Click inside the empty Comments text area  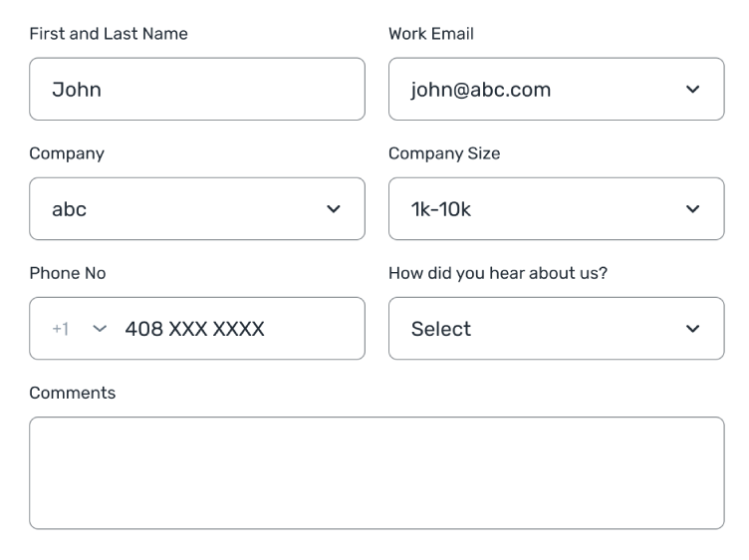tap(376, 472)
